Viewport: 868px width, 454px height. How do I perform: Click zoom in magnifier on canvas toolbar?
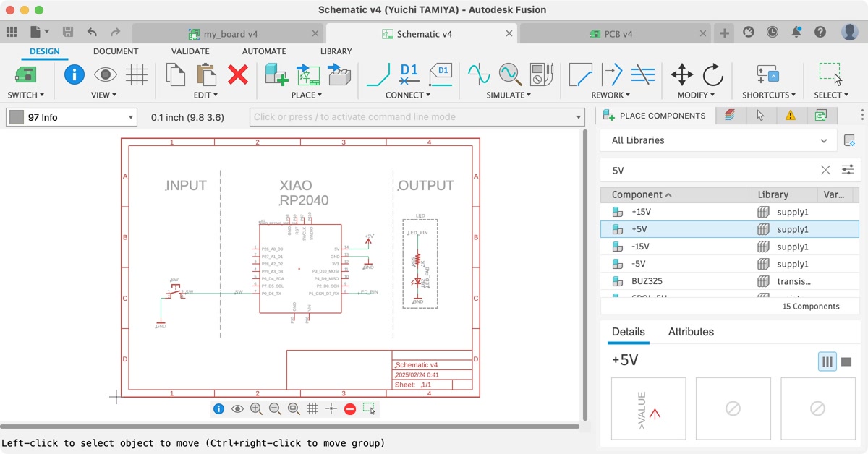pyautogui.click(x=256, y=408)
